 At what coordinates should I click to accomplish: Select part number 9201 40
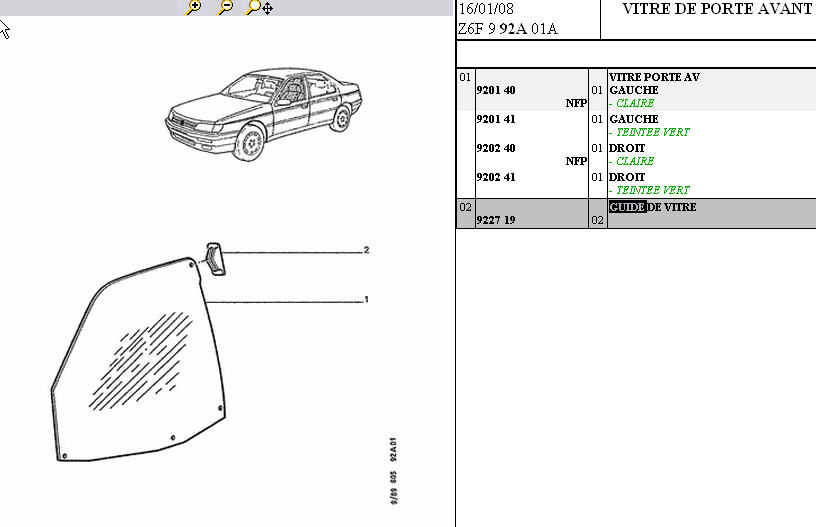[x=497, y=90]
